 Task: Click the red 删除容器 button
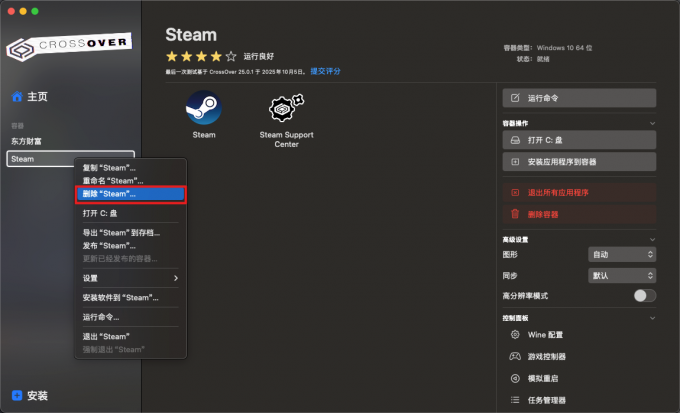579,214
